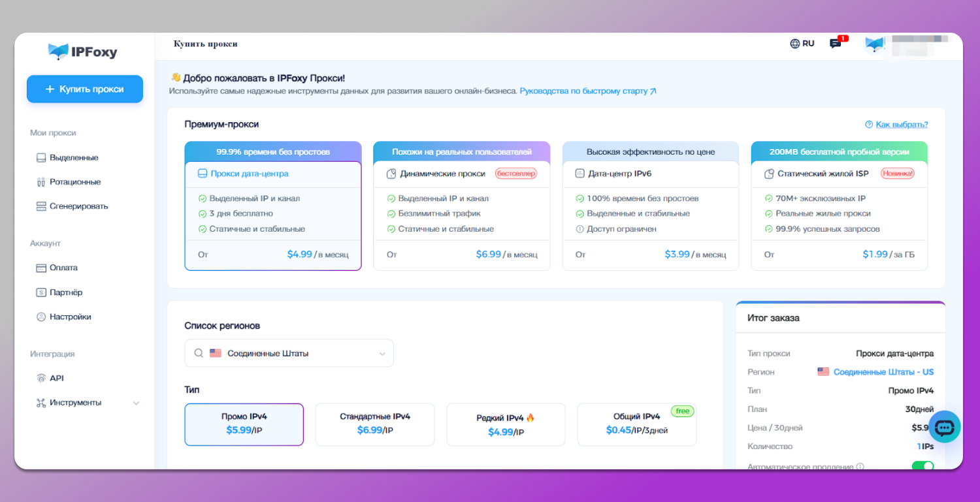Open the Руководства по быстрому старту link
The image size is (980, 502).
coord(587,91)
